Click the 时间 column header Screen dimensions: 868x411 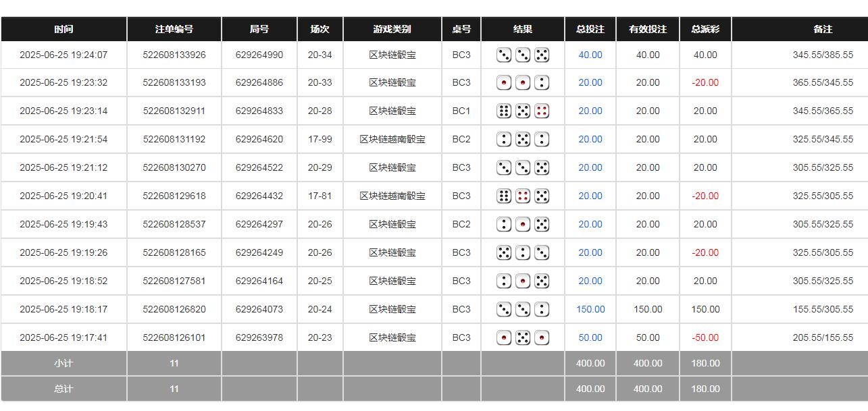point(63,28)
